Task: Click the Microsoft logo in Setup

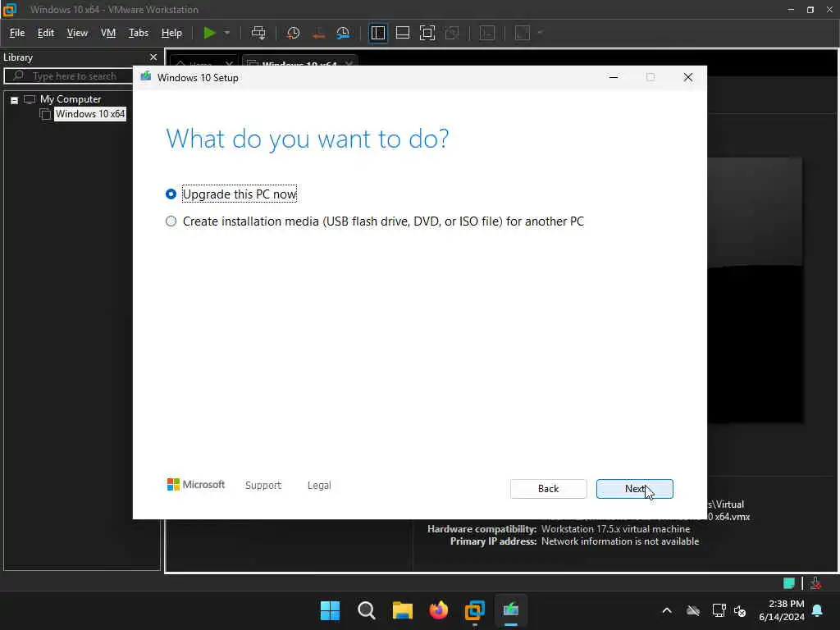Action: pos(195,485)
